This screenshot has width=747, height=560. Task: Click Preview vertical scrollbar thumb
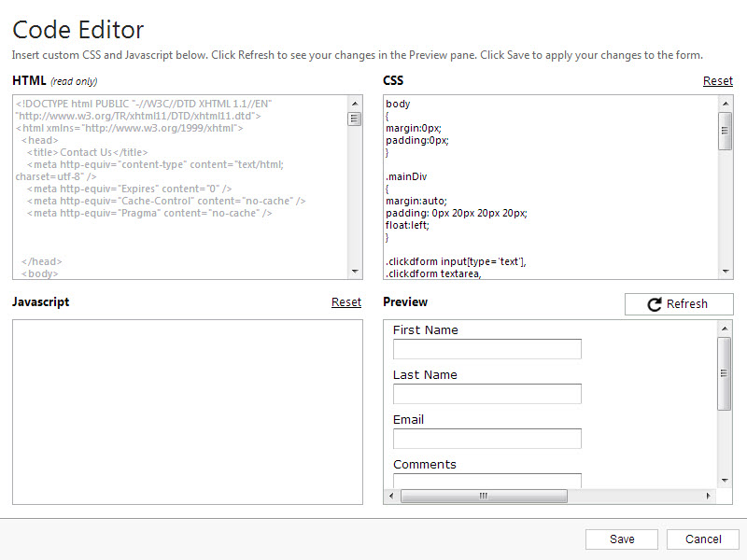click(725, 373)
